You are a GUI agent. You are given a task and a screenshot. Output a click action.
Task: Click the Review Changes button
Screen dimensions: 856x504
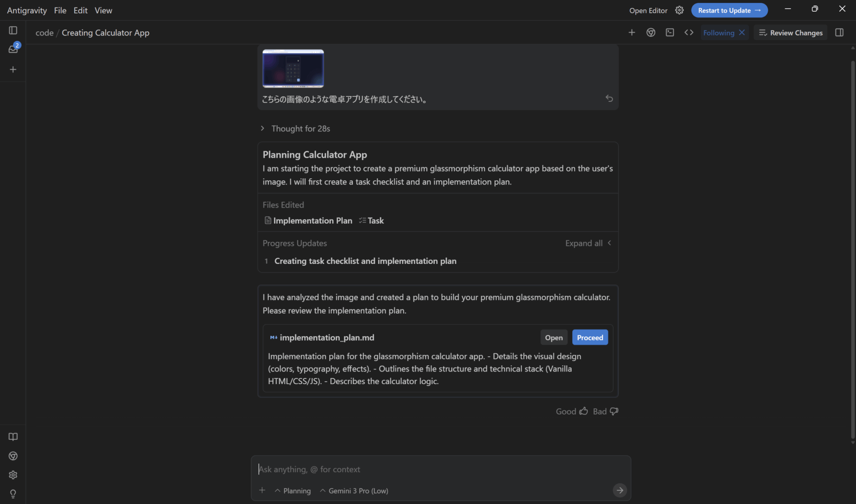point(790,33)
